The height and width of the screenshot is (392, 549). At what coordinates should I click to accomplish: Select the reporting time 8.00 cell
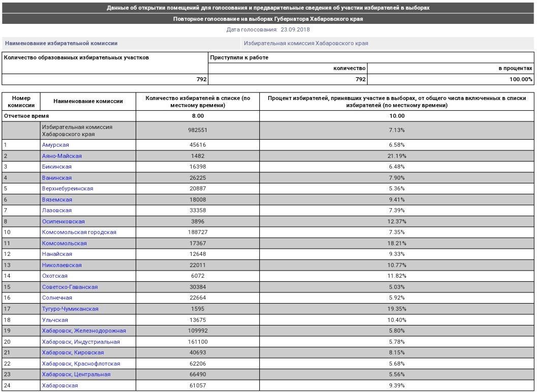[x=198, y=116]
